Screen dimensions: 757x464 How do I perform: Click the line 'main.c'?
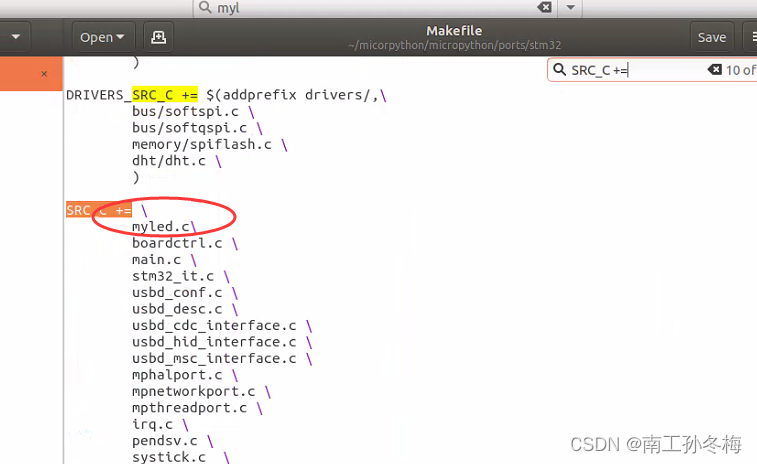156,260
